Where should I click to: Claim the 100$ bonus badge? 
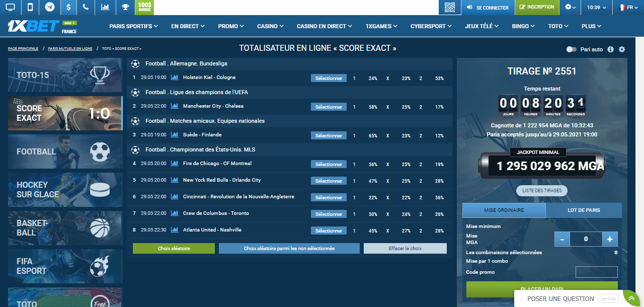point(145,7)
